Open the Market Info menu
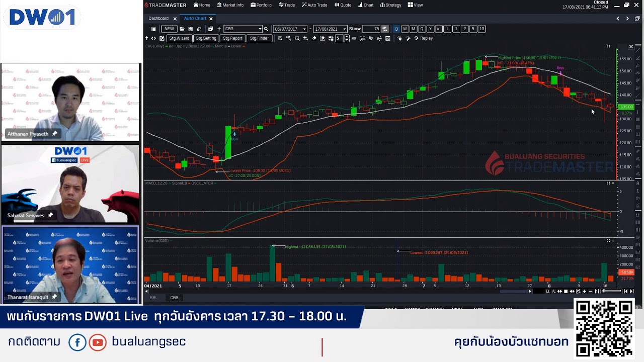The height and width of the screenshot is (362, 644). point(230,5)
